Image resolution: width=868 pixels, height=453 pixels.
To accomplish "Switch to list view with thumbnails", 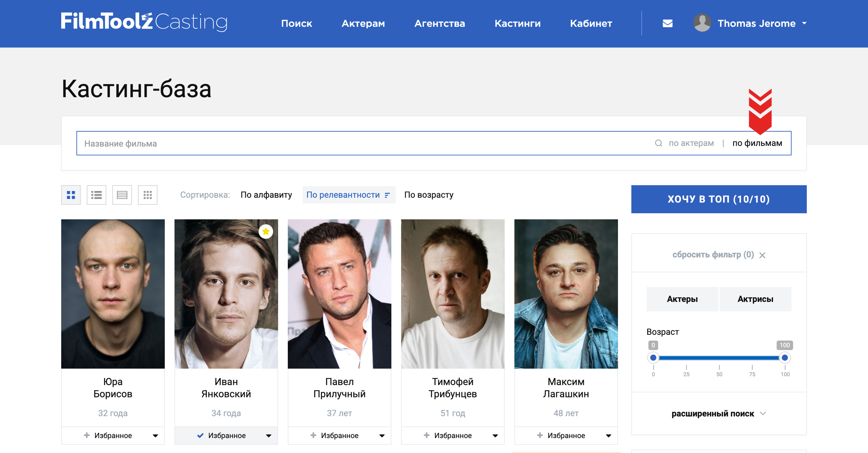I will (x=96, y=195).
